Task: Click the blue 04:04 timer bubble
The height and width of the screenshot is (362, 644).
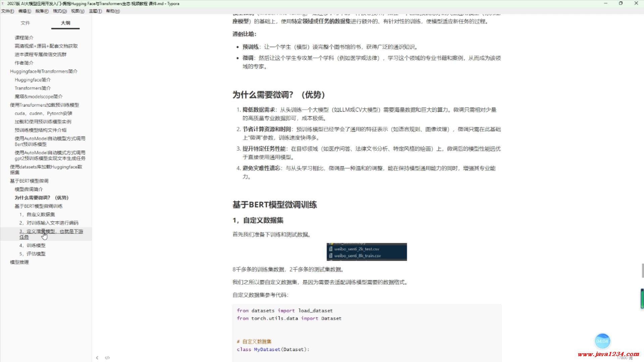Action: tap(602, 341)
